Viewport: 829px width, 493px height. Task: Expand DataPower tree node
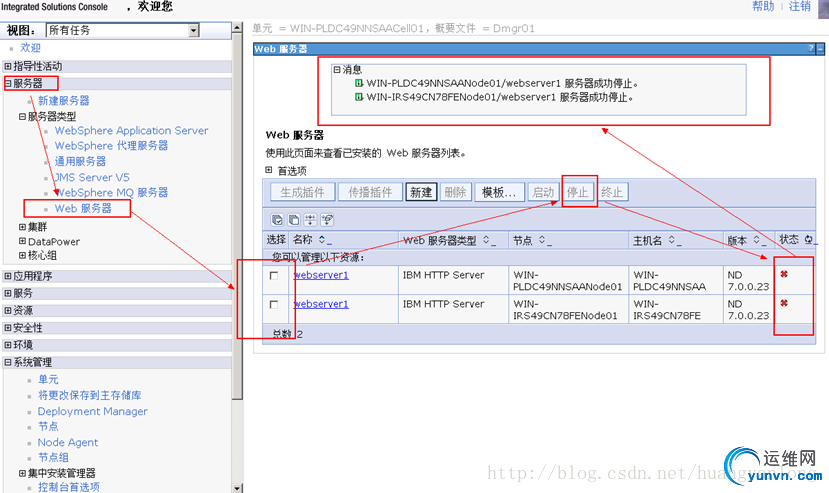tap(22, 241)
